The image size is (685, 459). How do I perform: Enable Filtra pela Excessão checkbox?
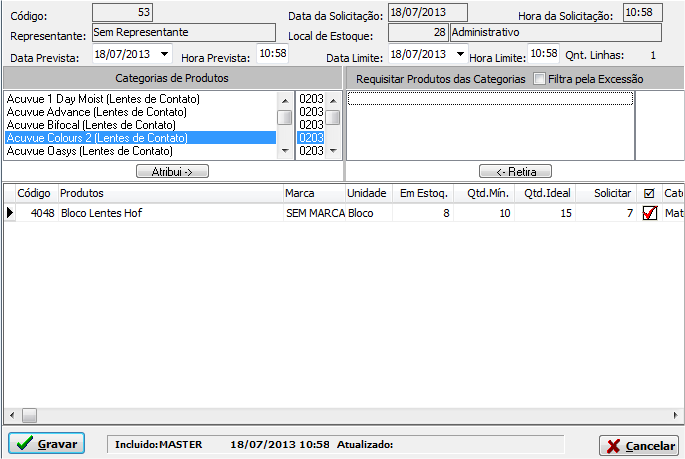(540, 79)
